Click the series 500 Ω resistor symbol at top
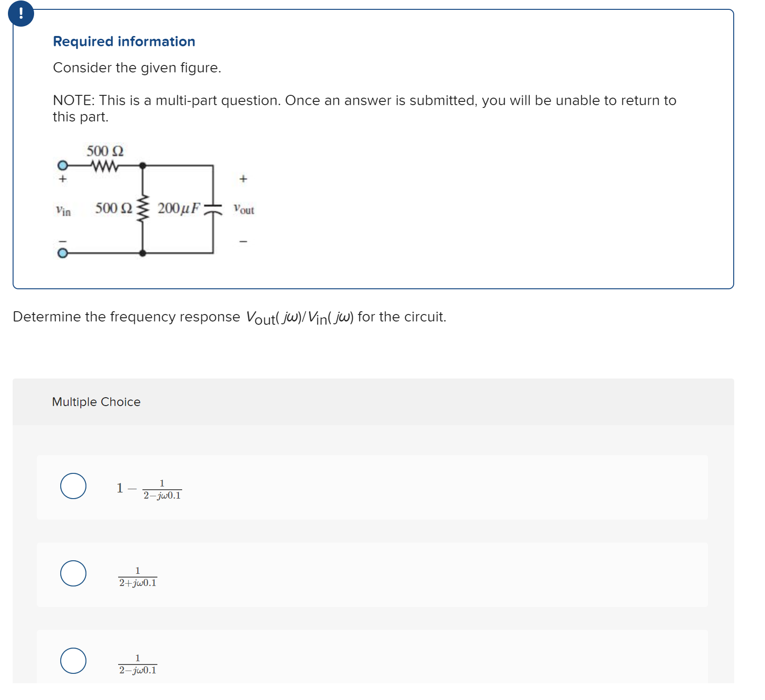The width and height of the screenshot is (765, 700). [x=105, y=166]
